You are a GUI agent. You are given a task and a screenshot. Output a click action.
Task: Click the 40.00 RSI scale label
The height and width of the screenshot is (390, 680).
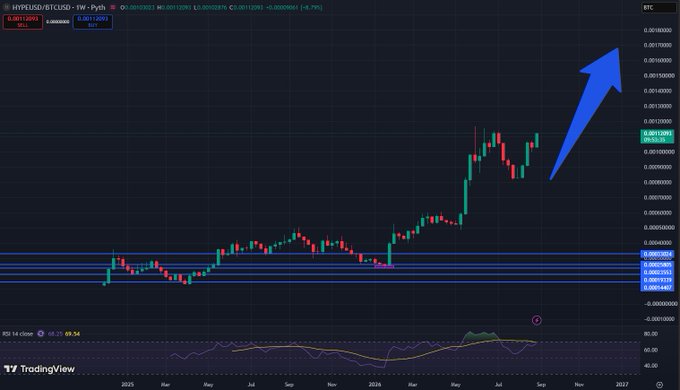pyautogui.click(x=651, y=365)
